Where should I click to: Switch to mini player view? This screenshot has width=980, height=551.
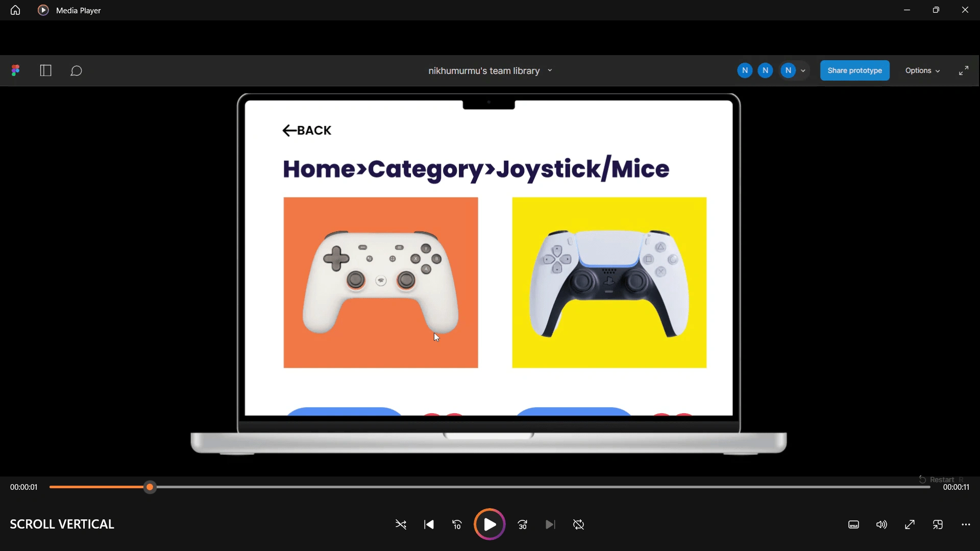(938, 525)
